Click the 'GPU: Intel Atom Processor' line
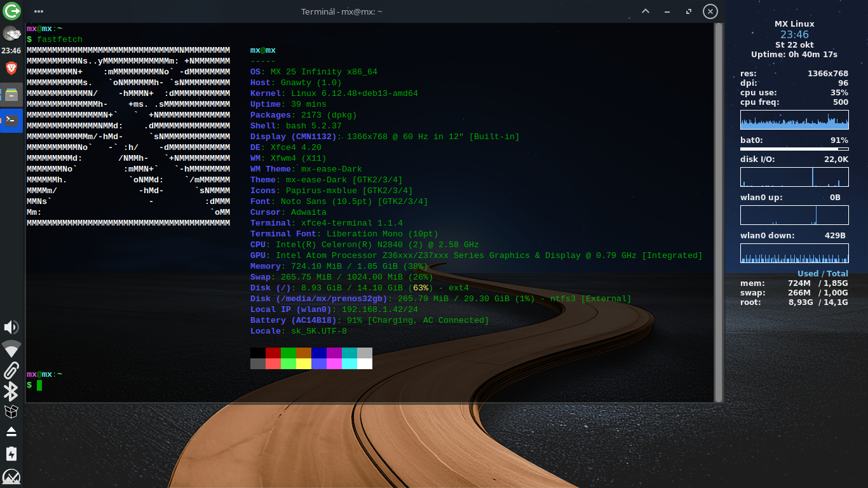The image size is (868, 488). (x=477, y=255)
